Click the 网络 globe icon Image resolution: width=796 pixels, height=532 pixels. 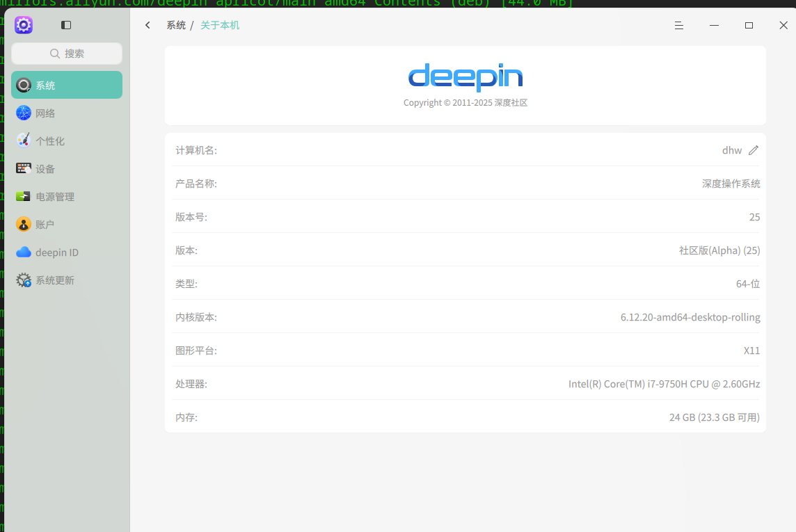coord(24,113)
